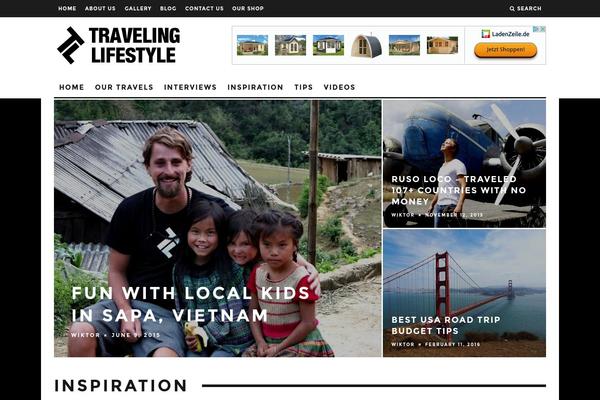Click the AdChoices icon on the banner
The width and height of the screenshot is (600, 400).
point(540,29)
